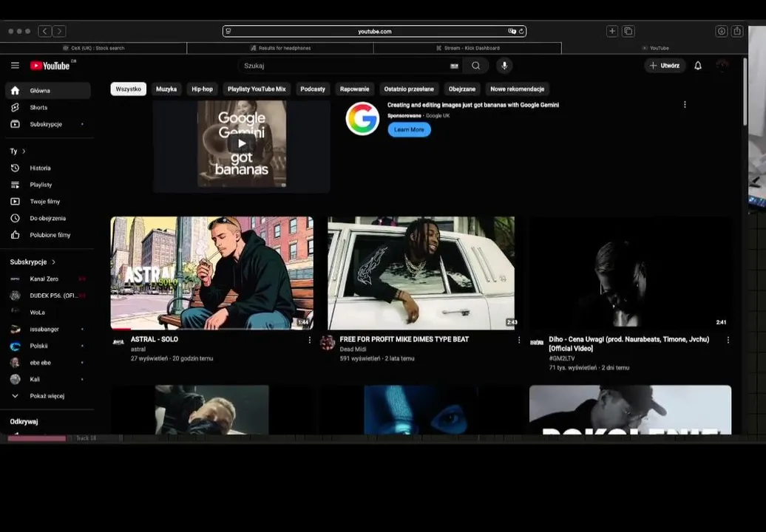
Task: Open more options for Diho - Cena Uwagi
Action: tap(728, 340)
